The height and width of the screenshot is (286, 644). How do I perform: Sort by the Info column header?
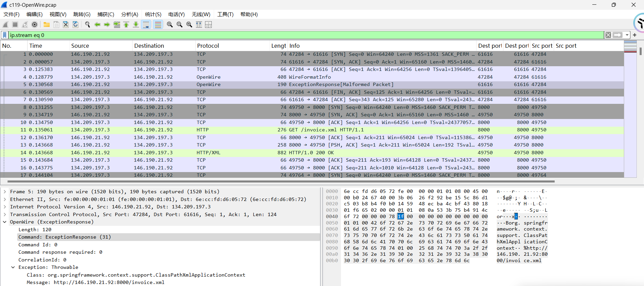[x=382, y=46]
